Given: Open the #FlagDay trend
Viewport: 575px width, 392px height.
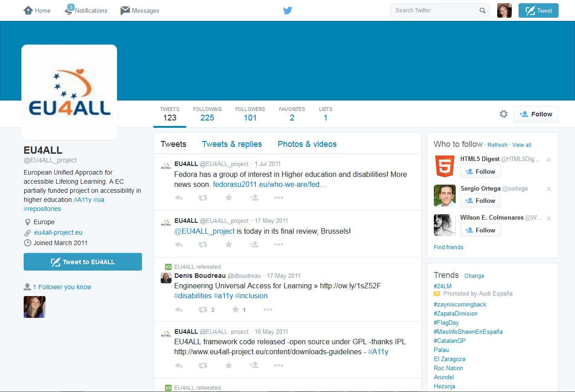Looking at the screenshot, I should pos(446,322).
